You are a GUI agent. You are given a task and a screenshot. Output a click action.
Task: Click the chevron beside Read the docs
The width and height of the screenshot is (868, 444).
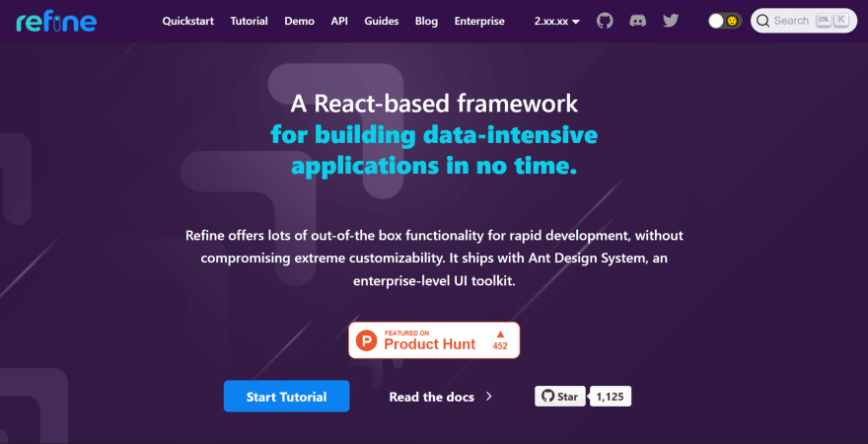(x=489, y=397)
